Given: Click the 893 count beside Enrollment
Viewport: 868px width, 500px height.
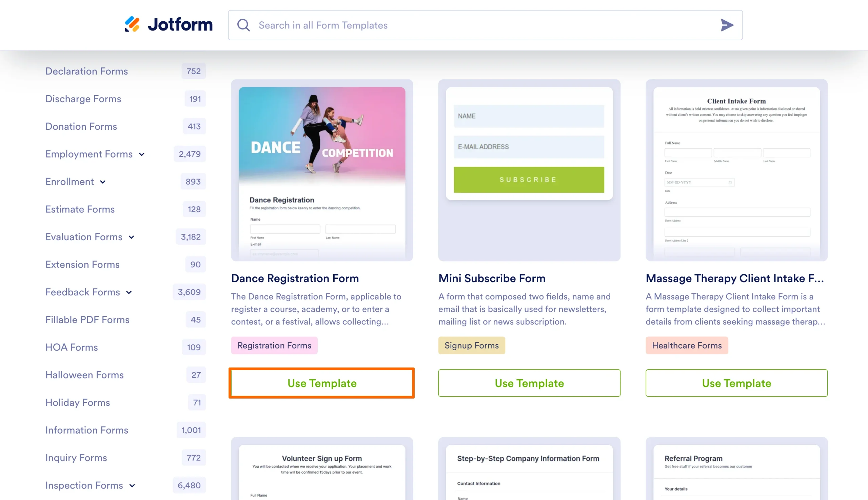Looking at the screenshot, I should click(193, 182).
